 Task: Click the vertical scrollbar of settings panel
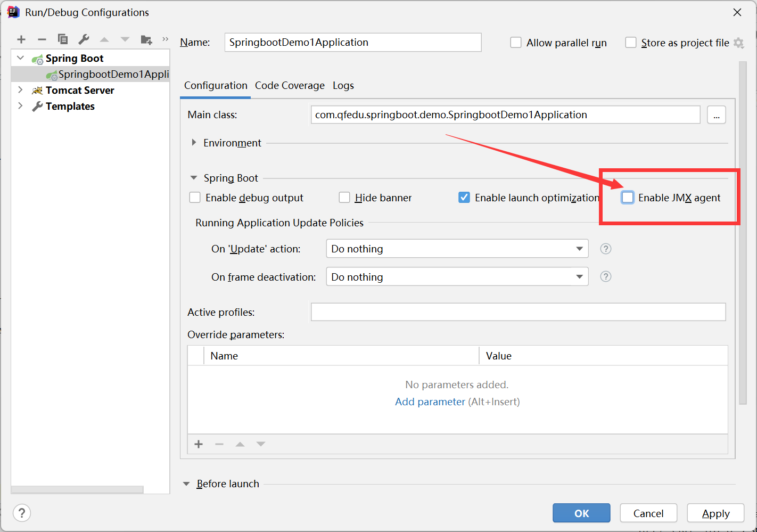click(743, 233)
